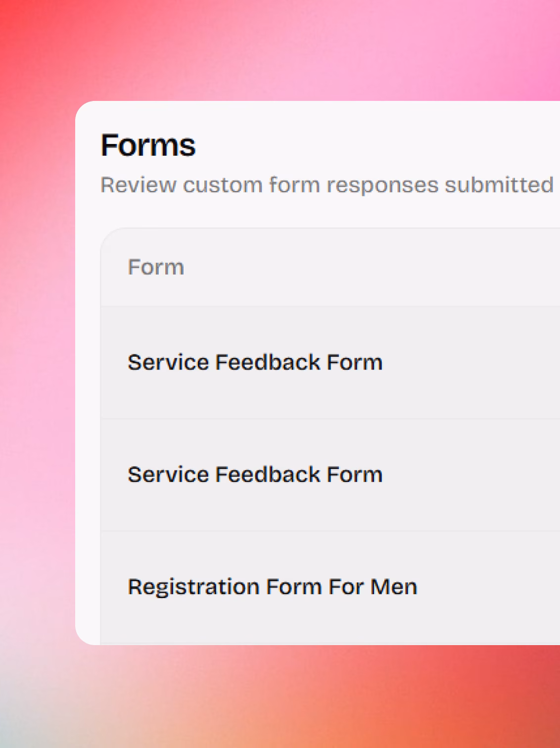This screenshot has width=560, height=748.
Task: Select the Registration Form For Men table row
Action: [330, 588]
